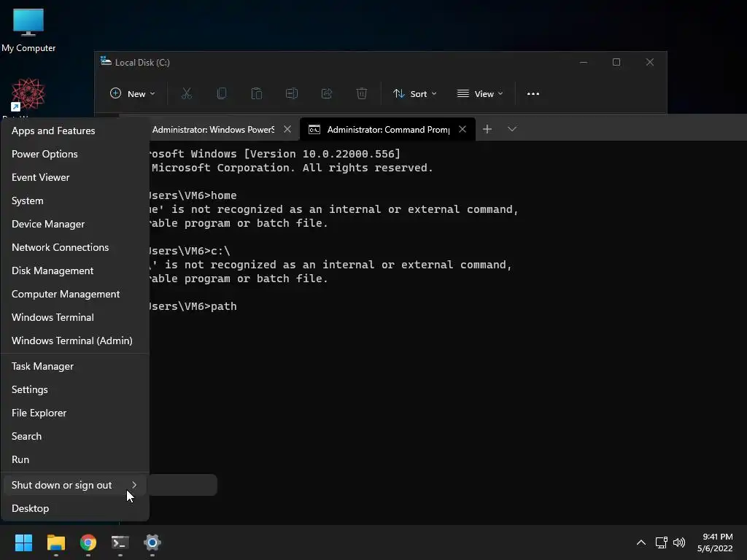Image resolution: width=747 pixels, height=560 pixels.
Task: Click the Cut icon in Explorer toolbar
Action: (x=186, y=94)
